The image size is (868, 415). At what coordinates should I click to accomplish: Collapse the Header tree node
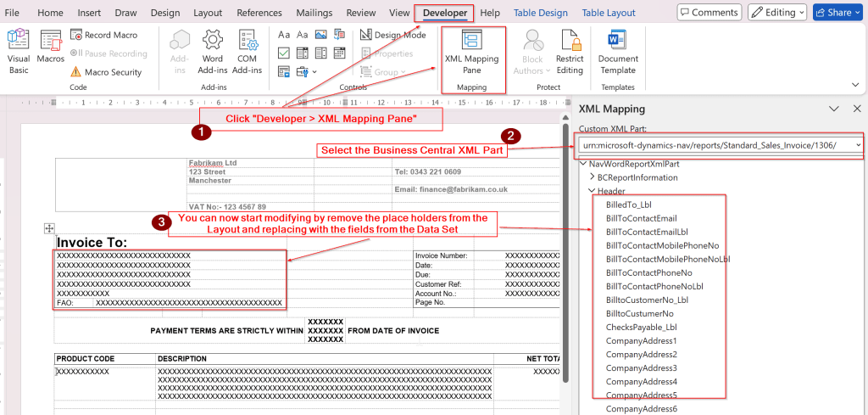(592, 191)
